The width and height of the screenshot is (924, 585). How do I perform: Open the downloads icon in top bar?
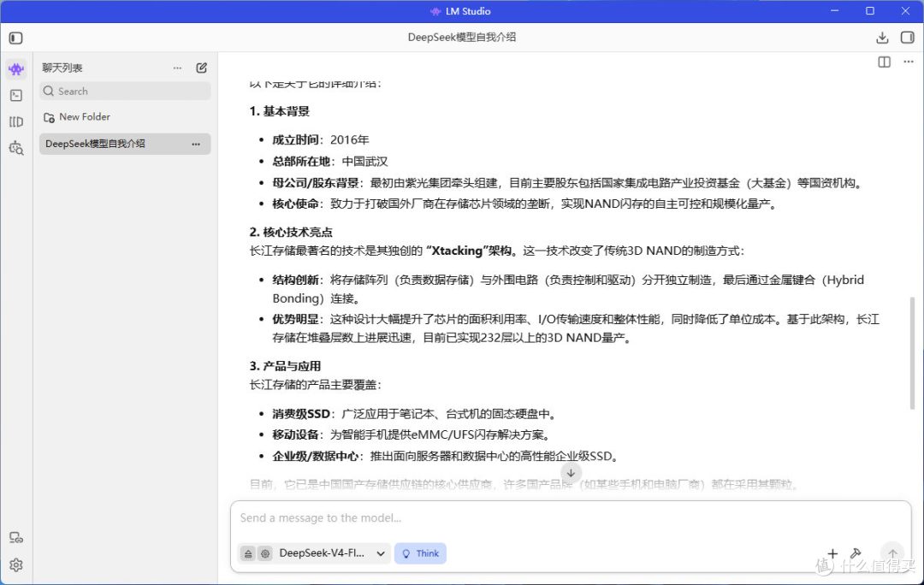coord(882,38)
